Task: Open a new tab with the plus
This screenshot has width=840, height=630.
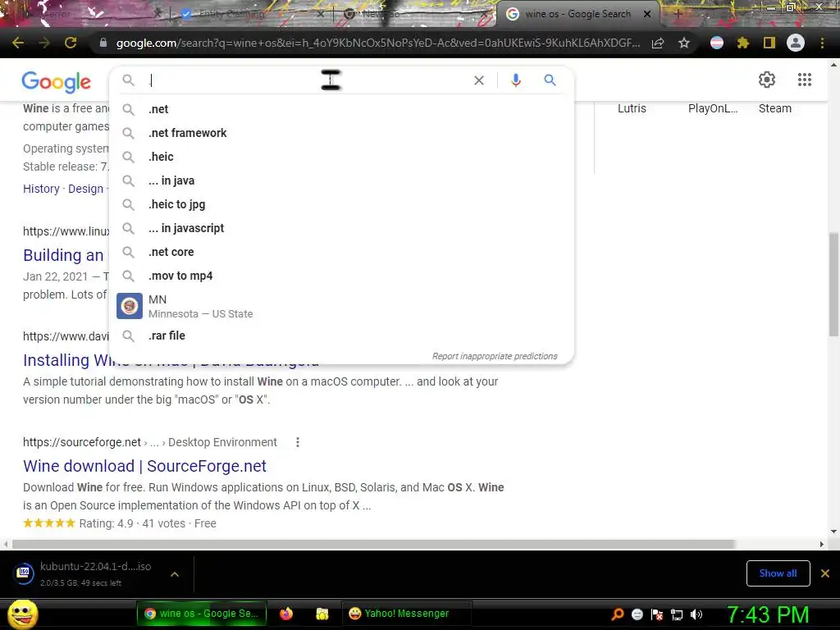Action: (678, 15)
